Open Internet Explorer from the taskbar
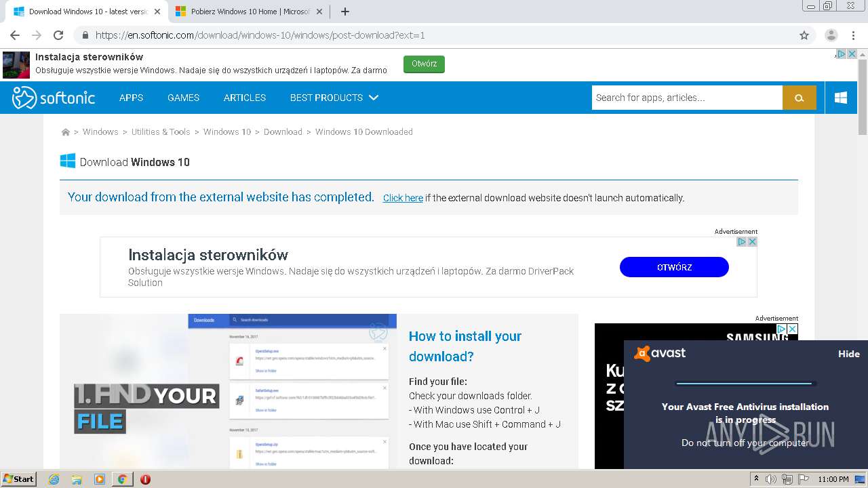The height and width of the screenshot is (488, 868). 54,479
